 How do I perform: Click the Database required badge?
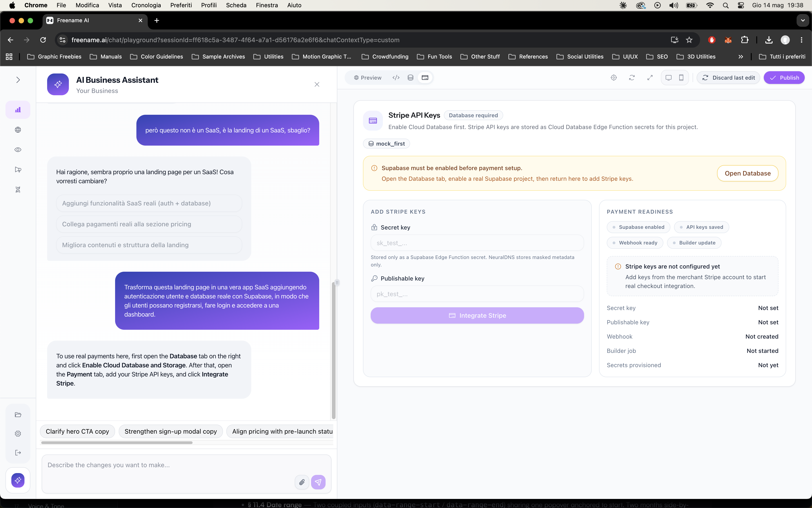[x=473, y=115]
